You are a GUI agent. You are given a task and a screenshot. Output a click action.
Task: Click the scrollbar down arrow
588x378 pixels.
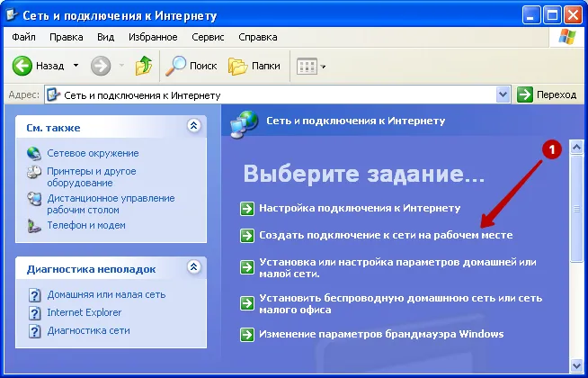coord(576,364)
